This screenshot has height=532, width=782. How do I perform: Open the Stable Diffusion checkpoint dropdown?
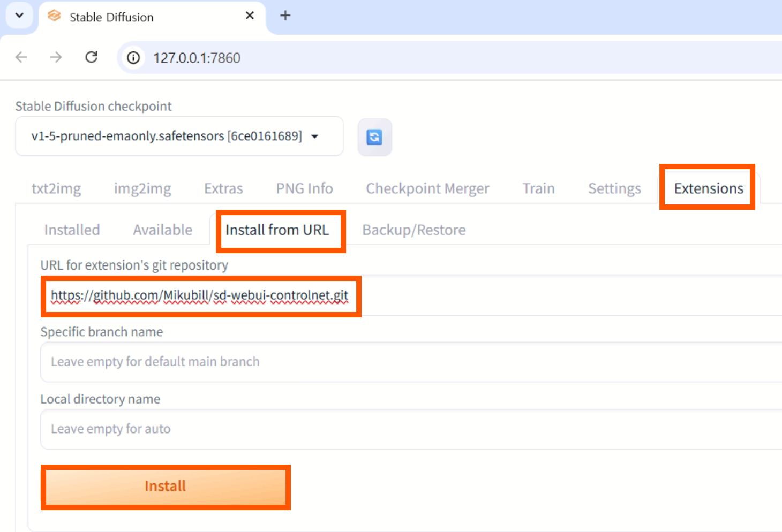179,136
